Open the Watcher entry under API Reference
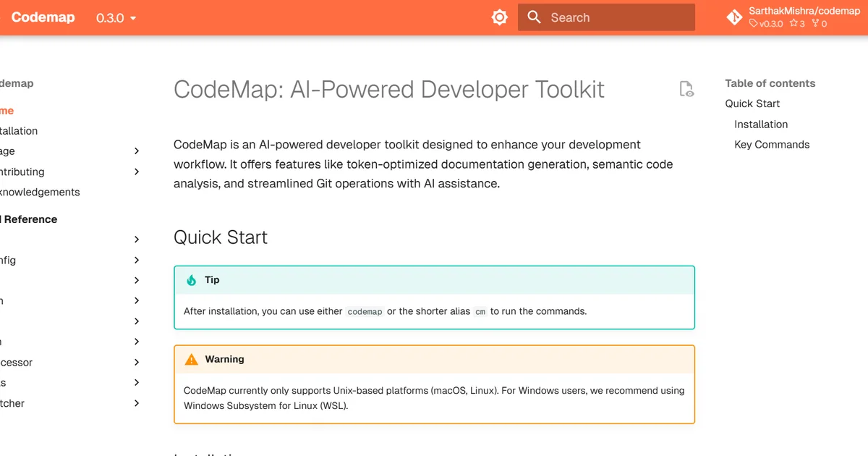This screenshot has height=456, width=868. coord(12,403)
